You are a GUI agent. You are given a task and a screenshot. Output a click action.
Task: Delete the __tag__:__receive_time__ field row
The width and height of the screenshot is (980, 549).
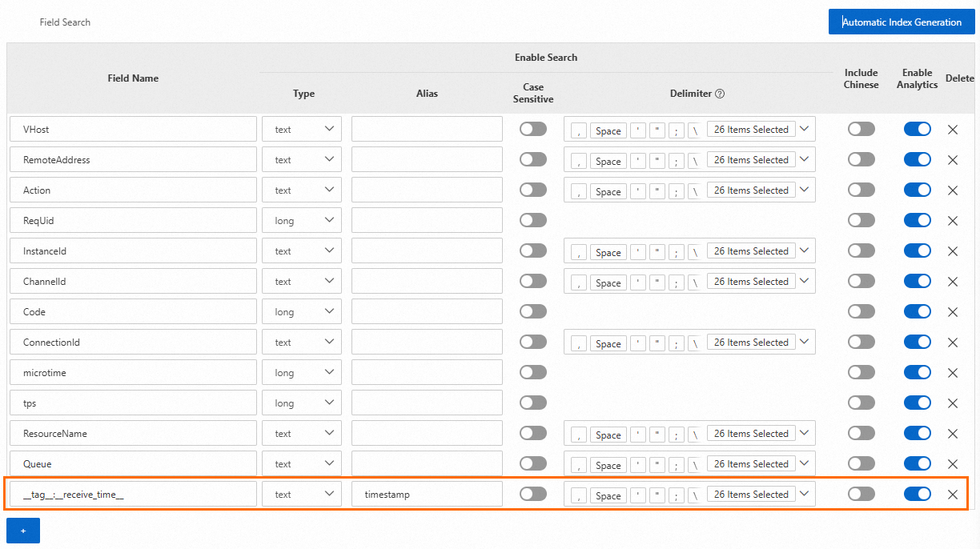tap(953, 495)
